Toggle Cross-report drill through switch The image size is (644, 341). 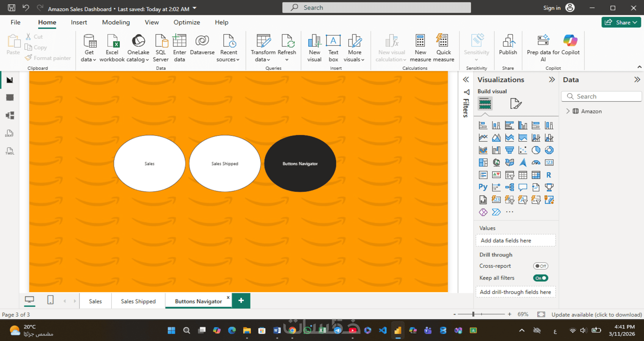pos(541,266)
